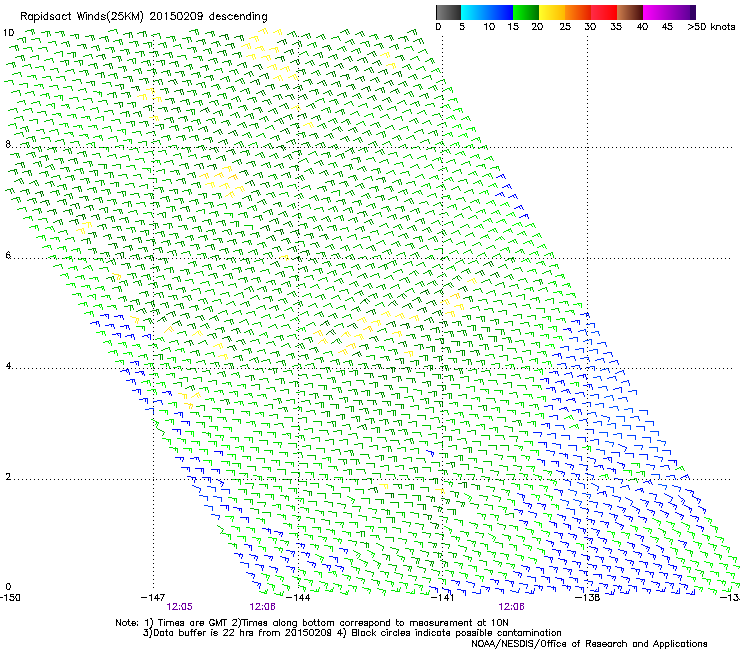Click the cyan-blue 5-15 knots color segment
The height and width of the screenshot is (650, 740).
click(487, 12)
